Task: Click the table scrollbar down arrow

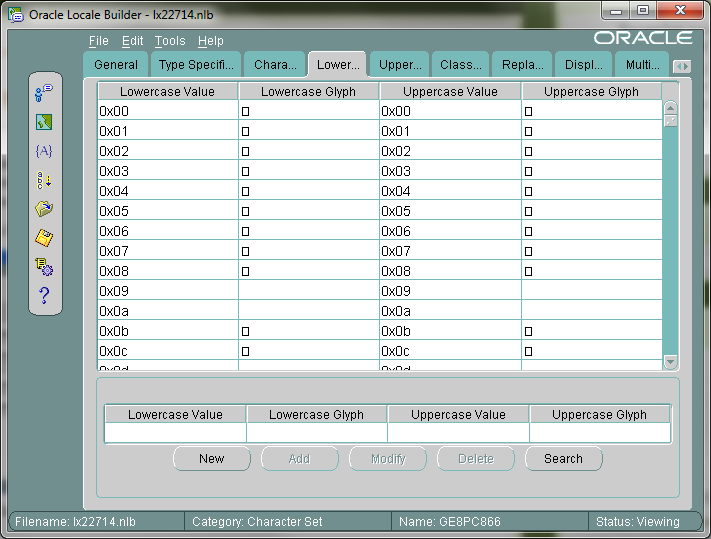Action: pos(670,362)
